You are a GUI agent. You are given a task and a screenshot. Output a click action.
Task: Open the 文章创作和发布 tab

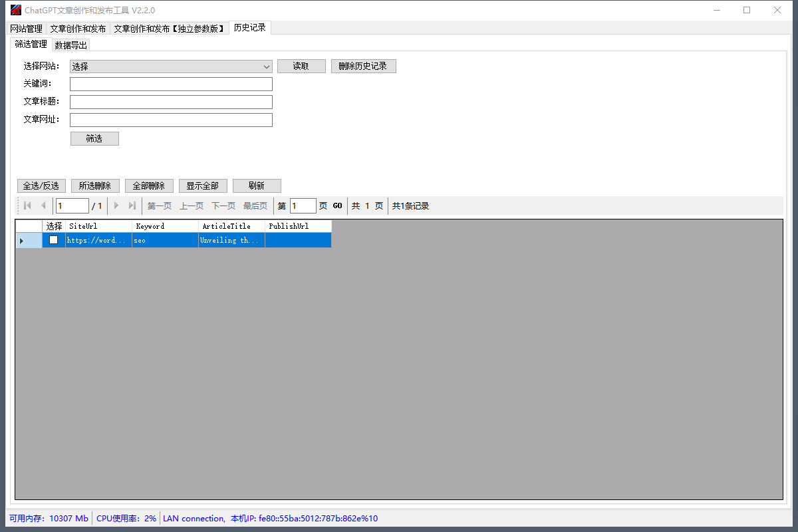(78, 29)
